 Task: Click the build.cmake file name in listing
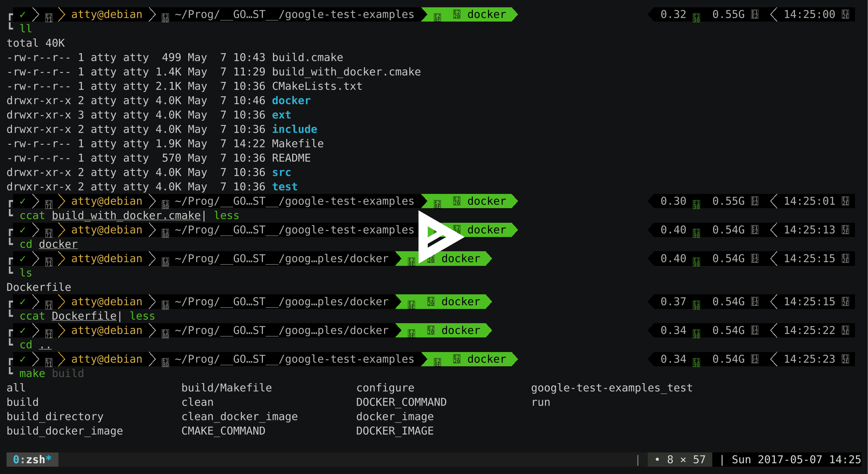click(x=308, y=57)
